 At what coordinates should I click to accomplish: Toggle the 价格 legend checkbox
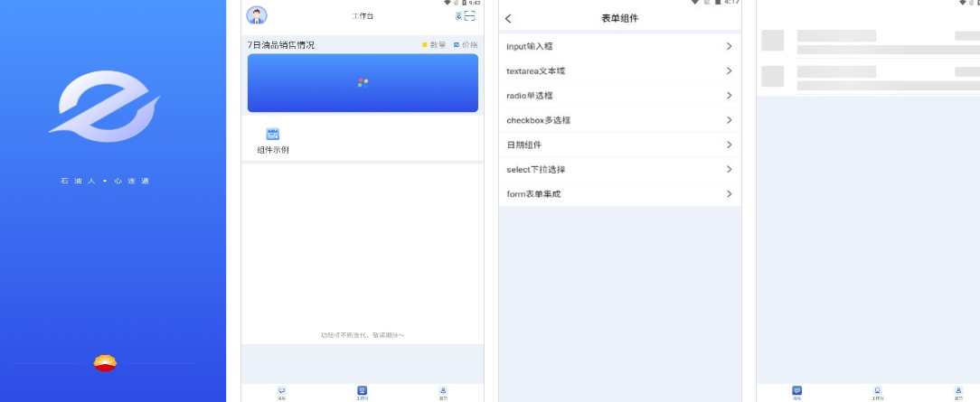click(x=457, y=45)
